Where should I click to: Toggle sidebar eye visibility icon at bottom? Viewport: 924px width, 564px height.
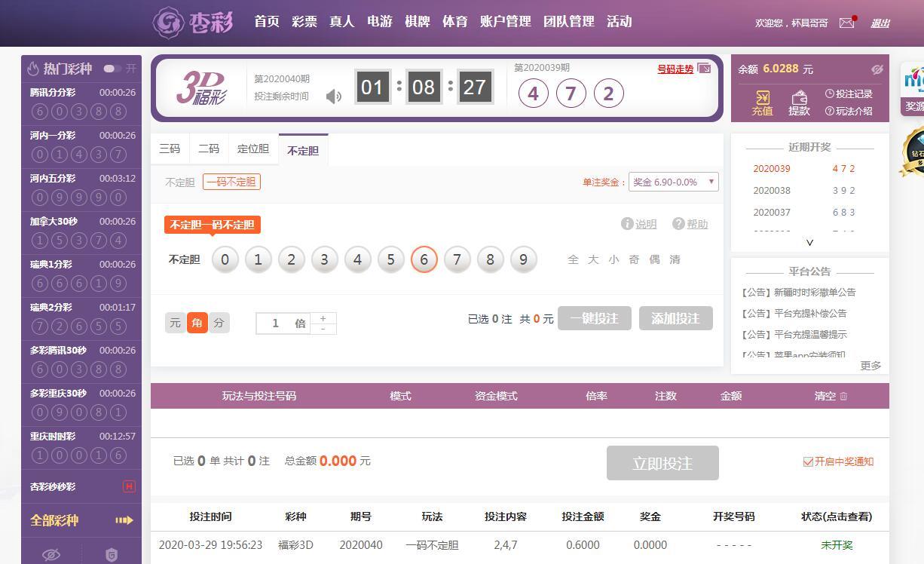tap(51, 555)
